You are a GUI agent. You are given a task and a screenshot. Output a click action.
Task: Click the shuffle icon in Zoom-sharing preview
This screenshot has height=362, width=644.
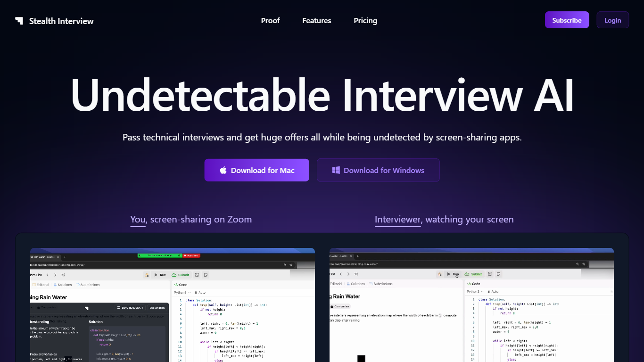click(63, 275)
